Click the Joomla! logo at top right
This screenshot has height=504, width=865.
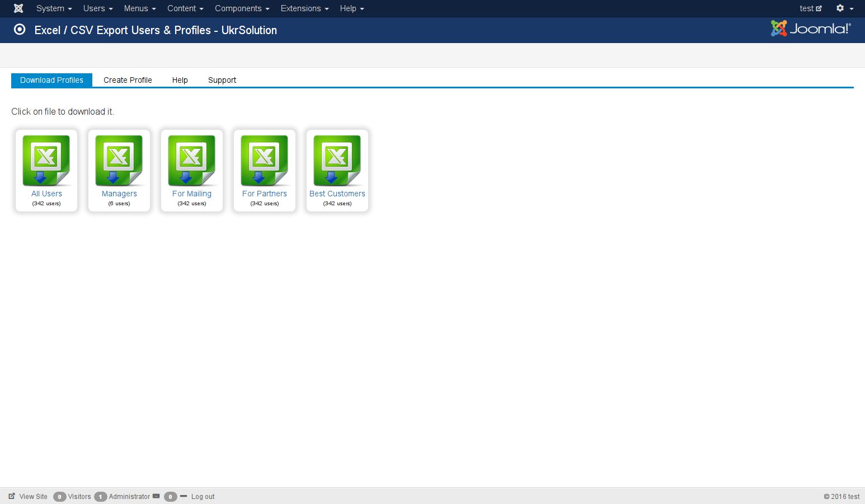(x=811, y=29)
